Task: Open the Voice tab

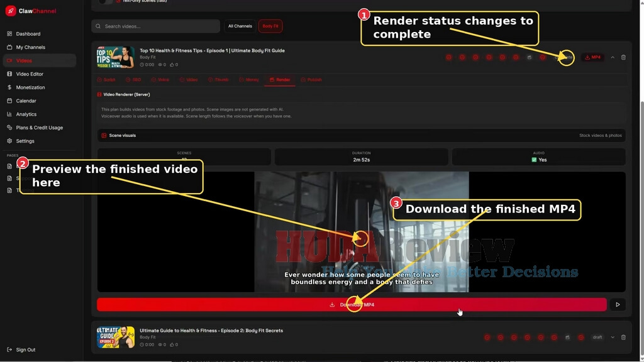Action: tap(160, 80)
